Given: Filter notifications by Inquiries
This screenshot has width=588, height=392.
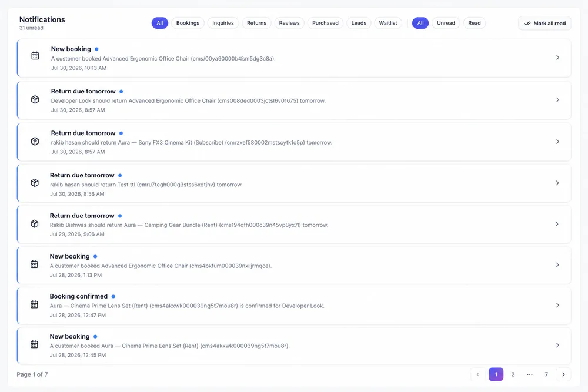Looking at the screenshot, I should 223,23.
